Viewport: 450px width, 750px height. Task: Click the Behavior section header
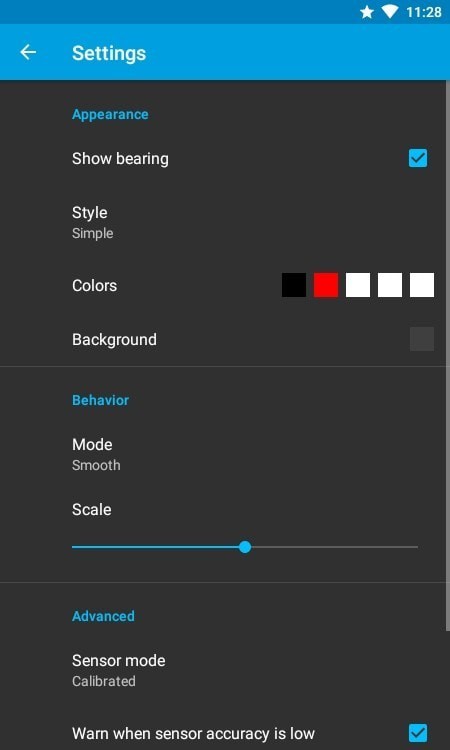(x=100, y=400)
